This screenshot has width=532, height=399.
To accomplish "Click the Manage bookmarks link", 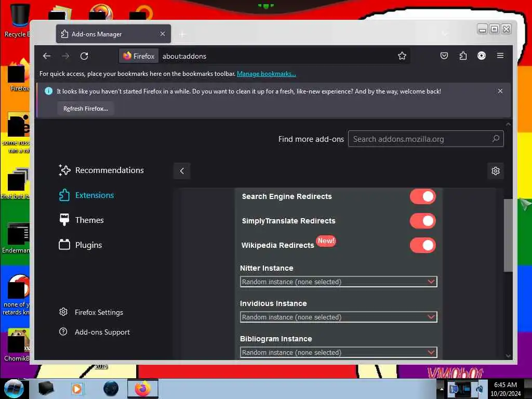I will pyautogui.click(x=267, y=74).
